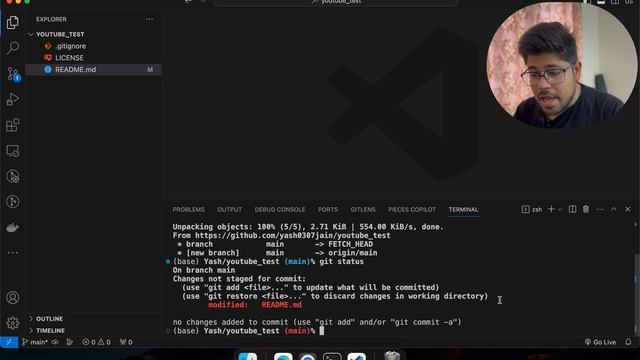The height and width of the screenshot is (360, 640).
Task: Open terminal panel more actions ellipsis
Action: (600, 209)
